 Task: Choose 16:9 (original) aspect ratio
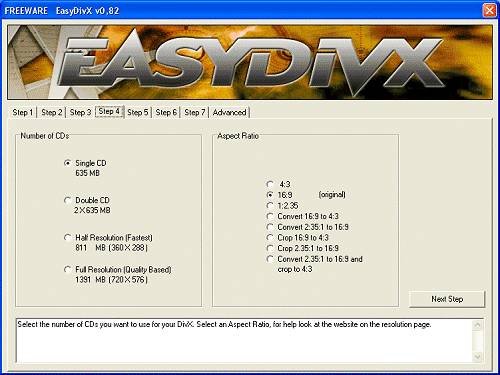(270, 195)
